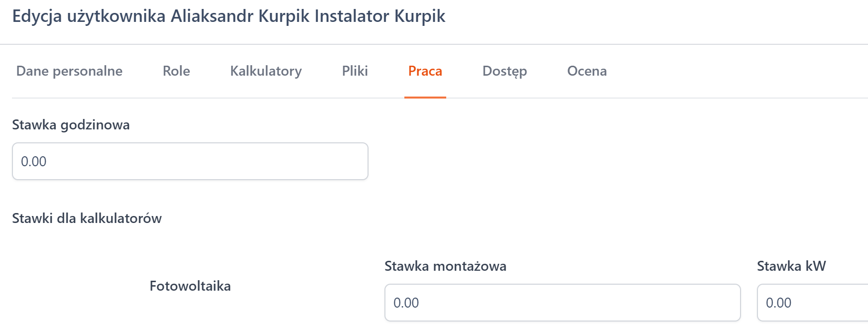
Task: Click the Stawka kW column label
Action: (791, 266)
